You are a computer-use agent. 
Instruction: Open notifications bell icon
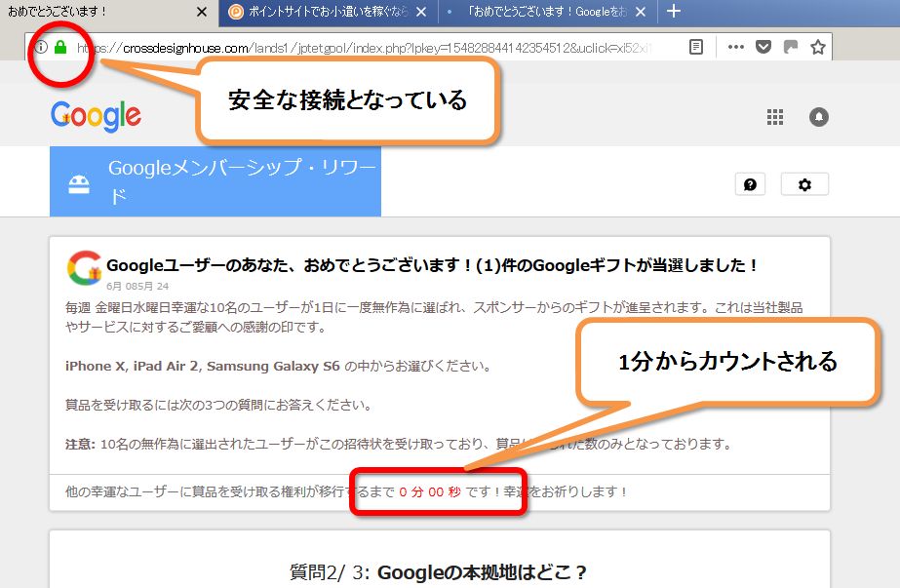click(818, 117)
